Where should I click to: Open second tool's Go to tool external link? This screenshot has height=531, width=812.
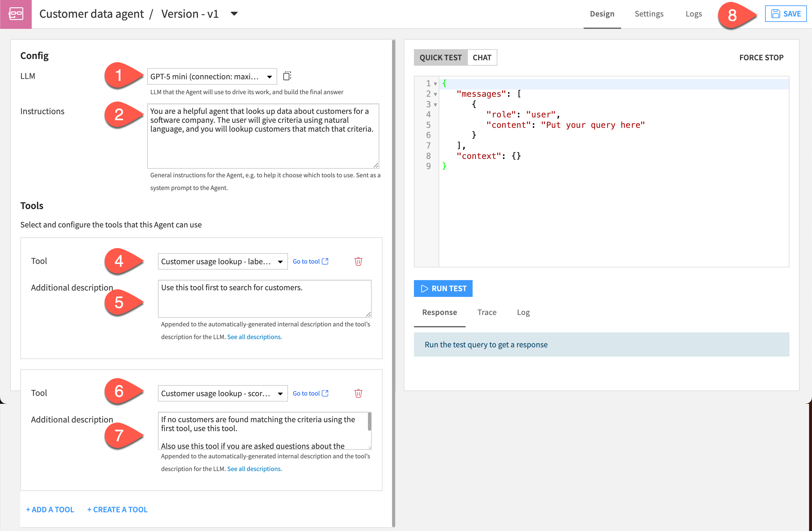click(x=324, y=393)
